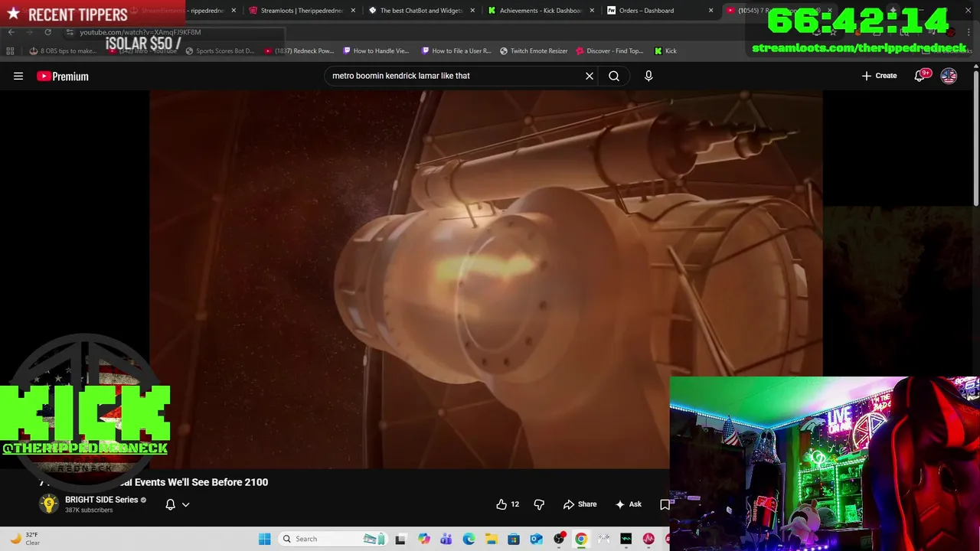Run the search with the magnifier button
Viewport: 980px width, 551px height.
pyautogui.click(x=614, y=76)
